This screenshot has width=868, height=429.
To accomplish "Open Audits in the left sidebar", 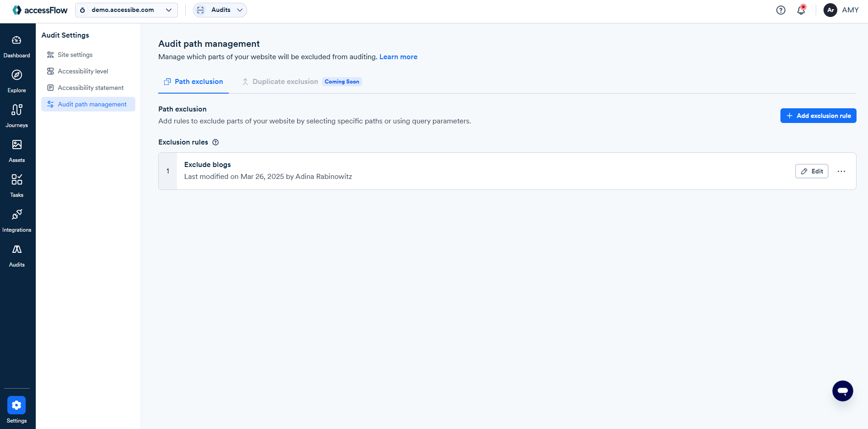I will (17, 256).
